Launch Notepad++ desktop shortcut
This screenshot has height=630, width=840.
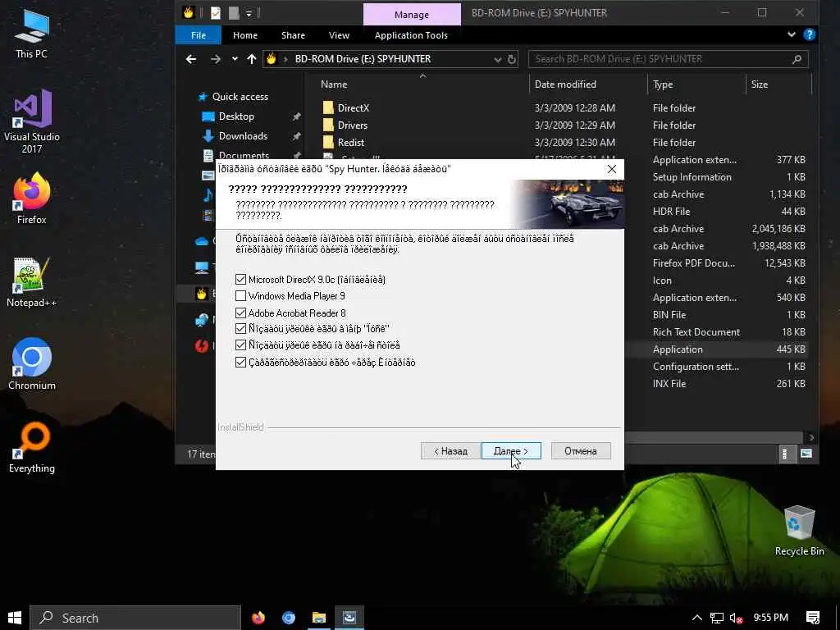click(x=32, y=282)
